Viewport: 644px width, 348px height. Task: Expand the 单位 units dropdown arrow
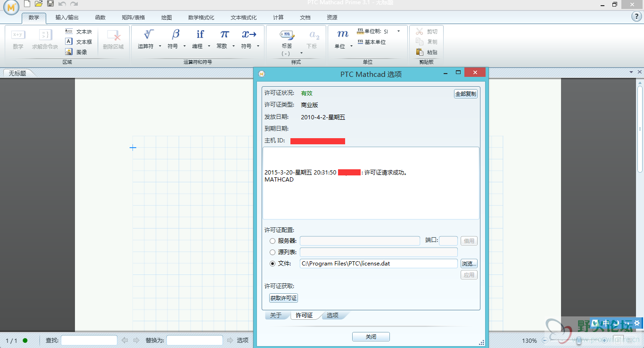[x=352, y=46]
